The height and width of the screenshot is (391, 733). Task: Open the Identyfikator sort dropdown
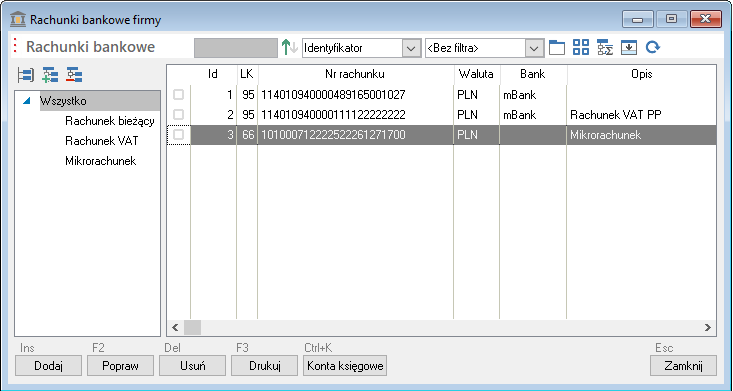pos(411,48)
